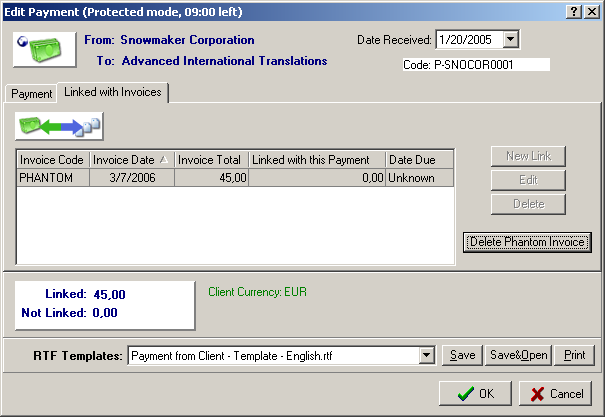Viewport: 605px width, 417px height.
Task: Open the Date Received dropdown arrow
Action: tap(511, 39)
